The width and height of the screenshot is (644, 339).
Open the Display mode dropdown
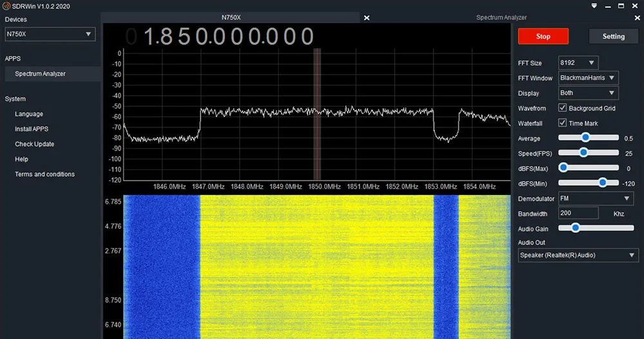coord(587,93)
